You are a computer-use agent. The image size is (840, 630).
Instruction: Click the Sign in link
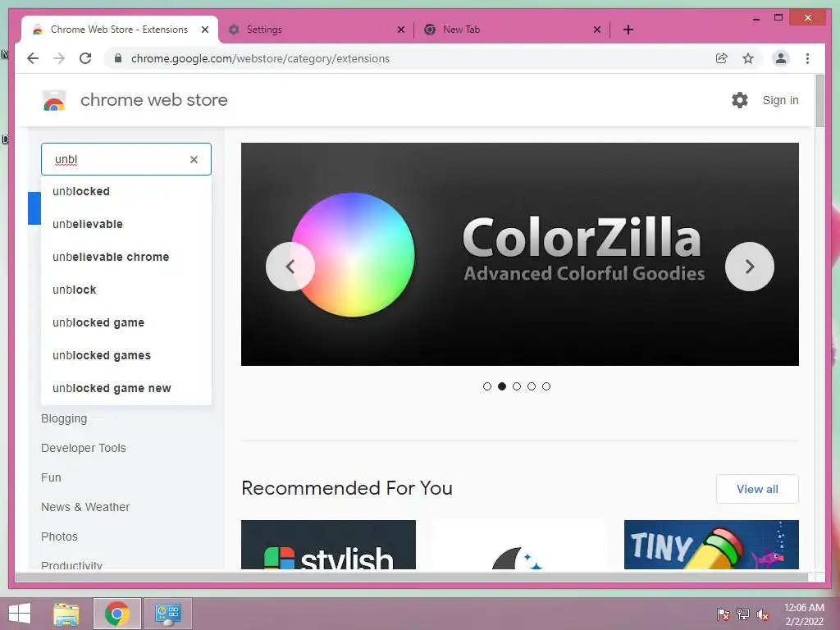coord(780,100)
